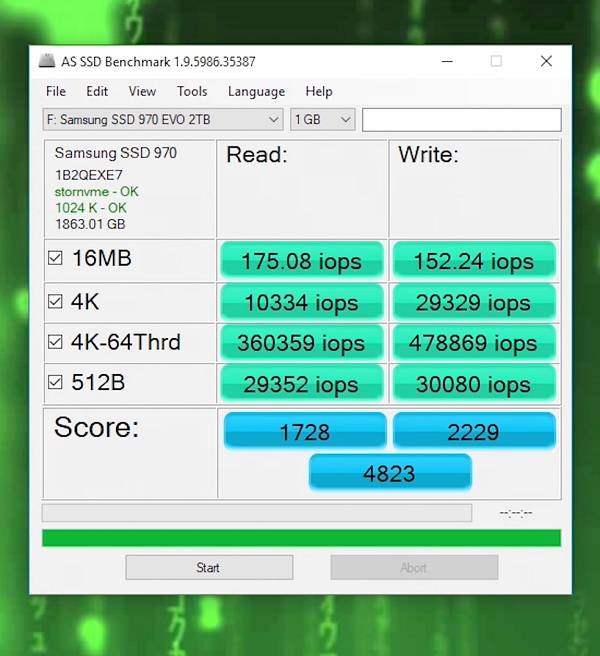The height and width of the screenshot is (656, 600).
Task: Click the --:--:-- elapsed time display
Action: pos(516,512)
